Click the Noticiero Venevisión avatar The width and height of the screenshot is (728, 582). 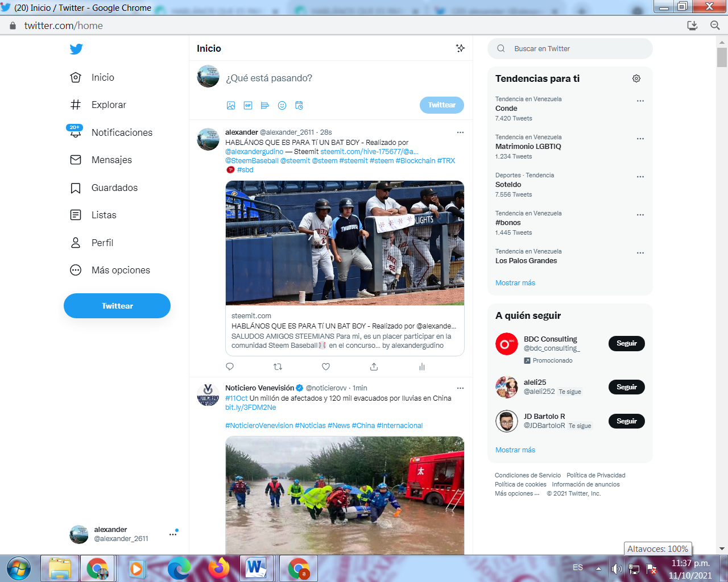click(208, 394)
